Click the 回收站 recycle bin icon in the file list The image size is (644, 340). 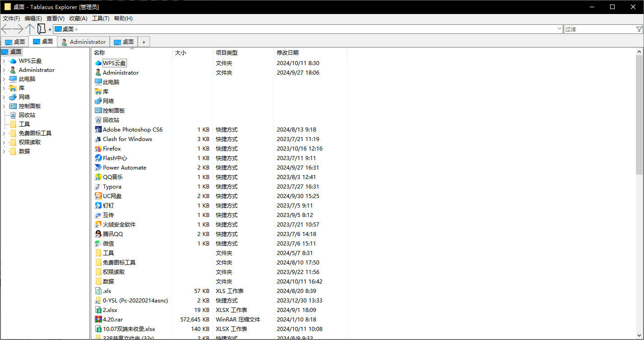point(98,120)
